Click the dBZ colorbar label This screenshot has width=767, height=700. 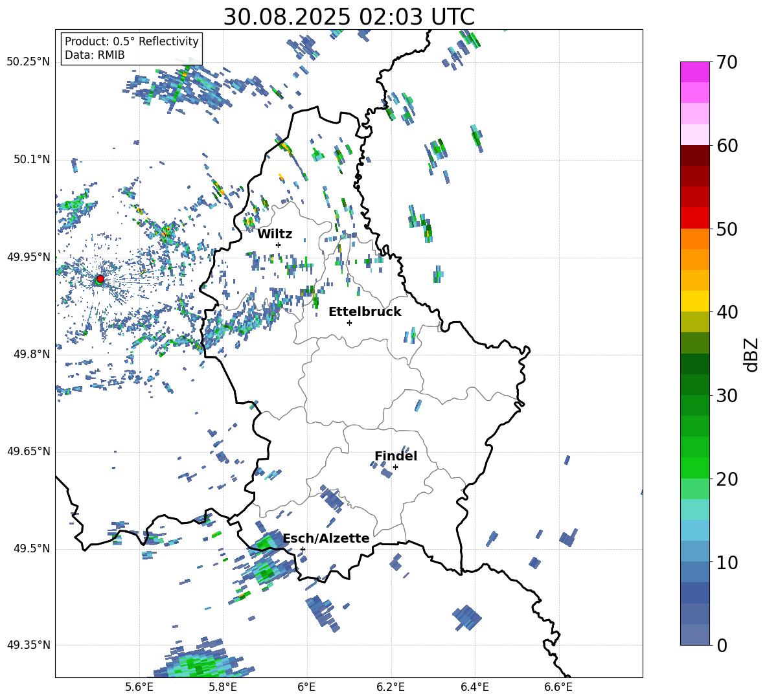tap(751, 354)
